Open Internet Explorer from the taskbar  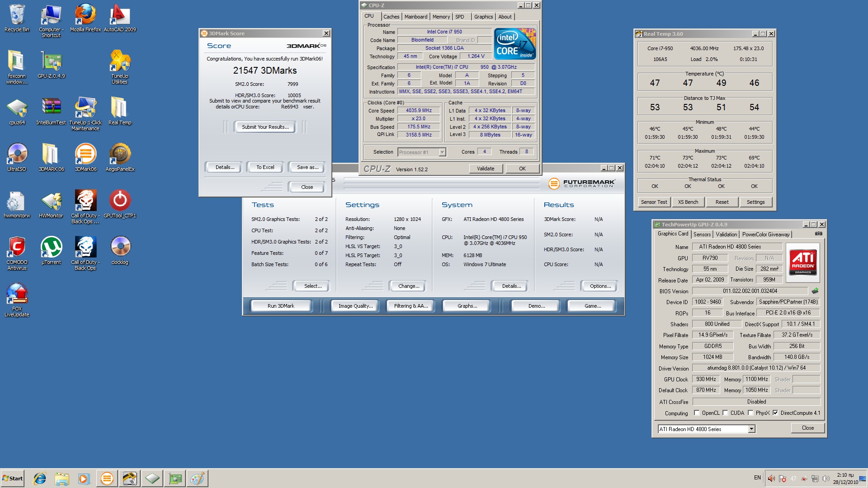click(x=40, y=479)
